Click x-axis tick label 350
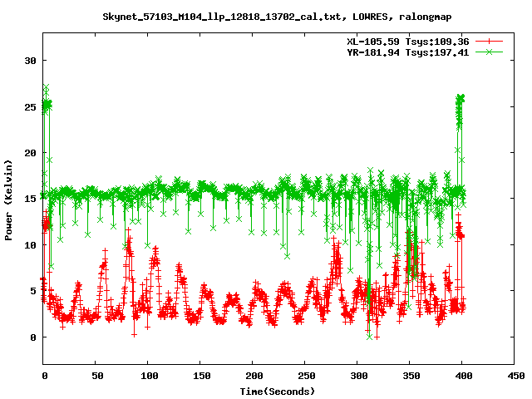 click(411, 376)
